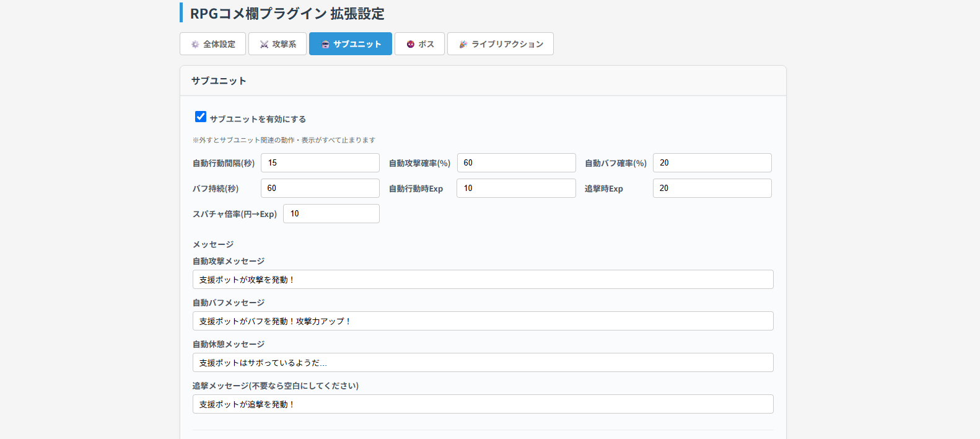Click the robot icon on サブユニット tab
The width and height of the screenshot is (980, 439).
pyautogui.click(x=325, y=44)
